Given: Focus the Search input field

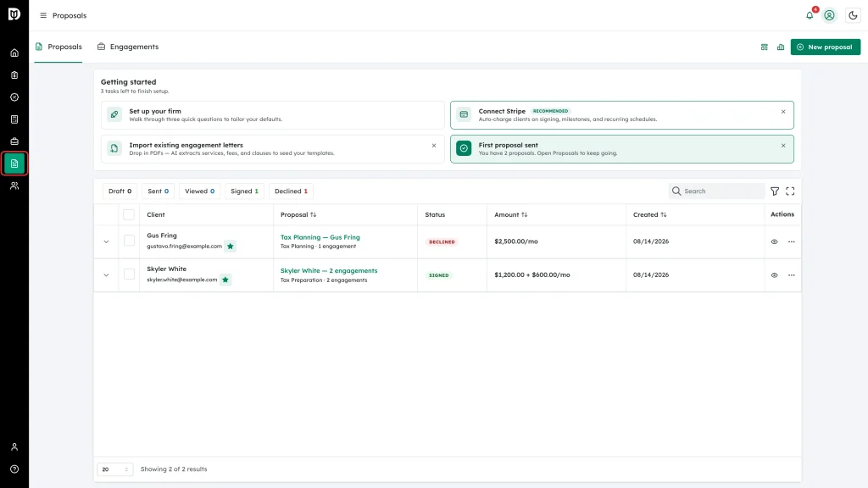Looking at the screenshot, I should click(717, 191).
